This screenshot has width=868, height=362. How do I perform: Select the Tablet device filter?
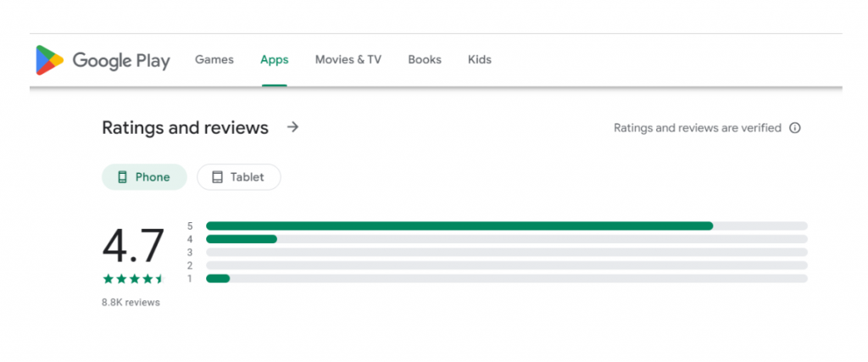(239, 177)
